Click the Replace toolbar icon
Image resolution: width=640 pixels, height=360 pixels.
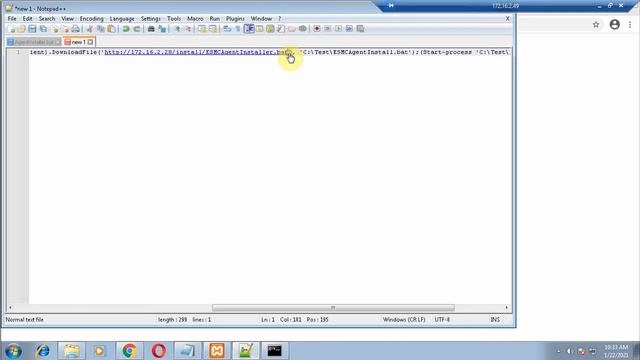coord(162,29)
